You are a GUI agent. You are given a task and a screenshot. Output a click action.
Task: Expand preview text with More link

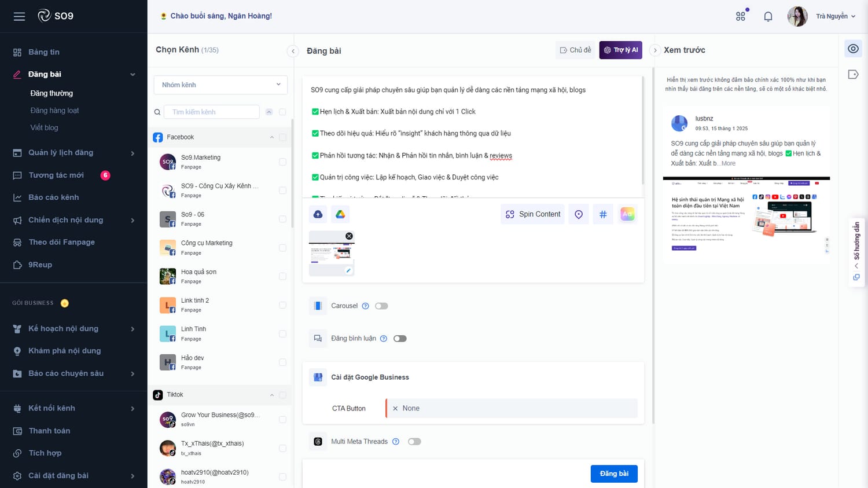click(x=729, y=164)
